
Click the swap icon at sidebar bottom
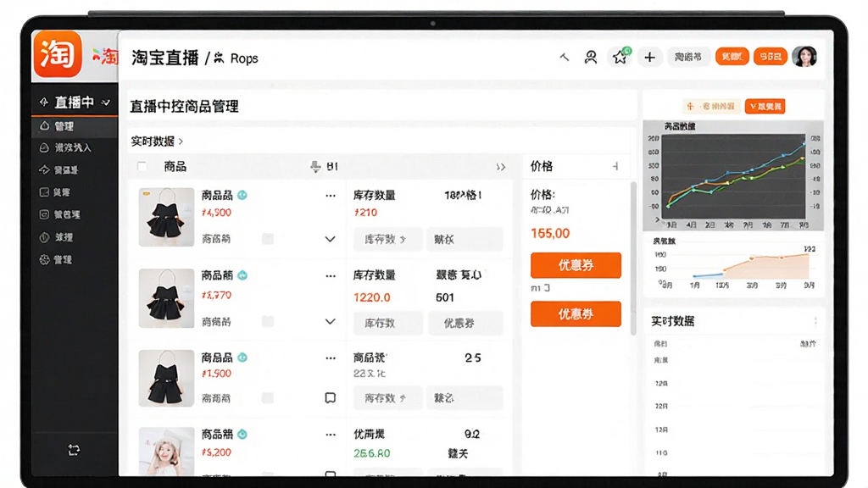click(x=74, y=450)
